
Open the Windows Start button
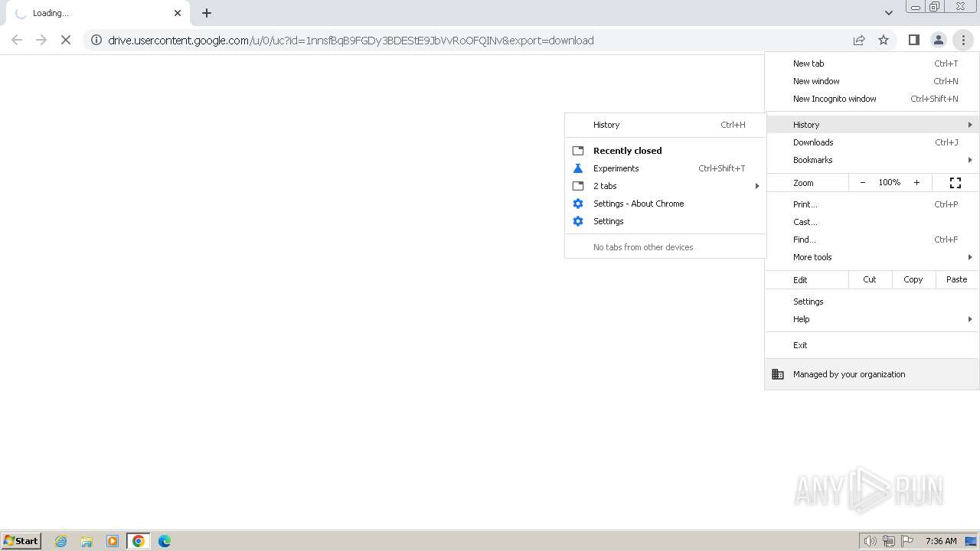click(21, 540)
